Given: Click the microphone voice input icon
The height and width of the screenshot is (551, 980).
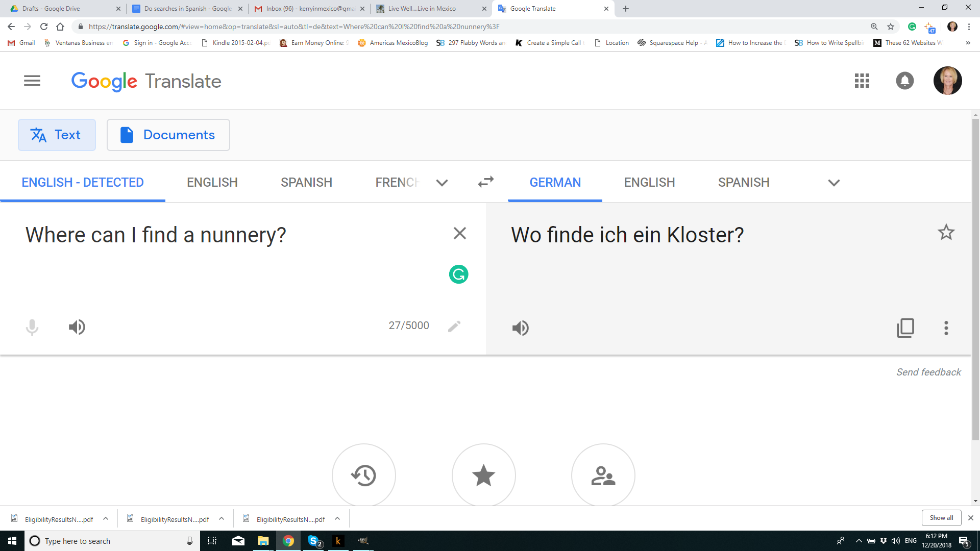Looking at the screenshot, I should point(32,327).
